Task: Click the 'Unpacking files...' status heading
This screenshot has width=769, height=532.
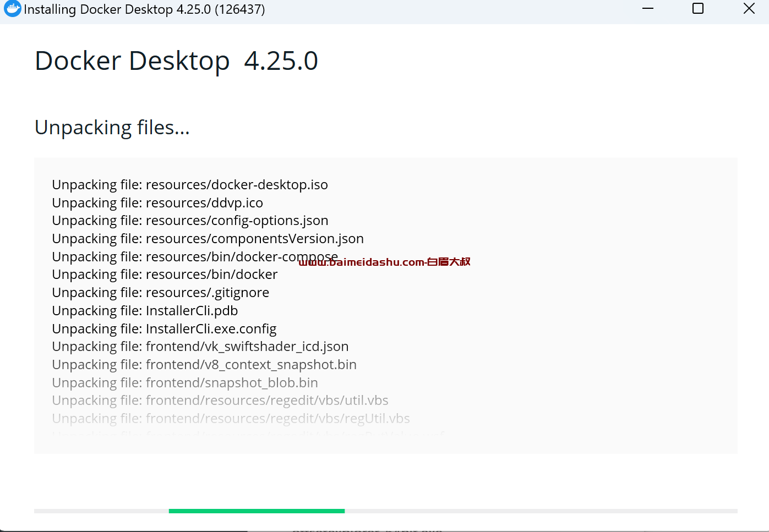Action: pyautogui.click(x=112, y=128)
